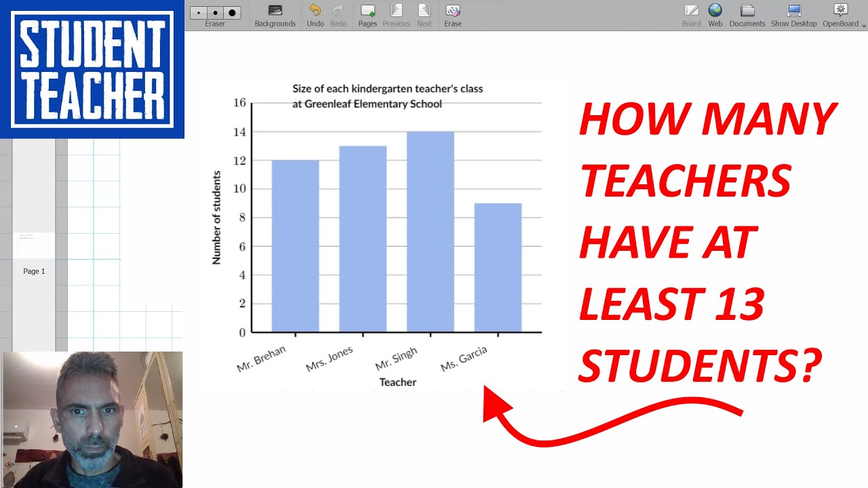Click the 'Mrs. Jones' axis label
This screenshot has height=488, width=868.
[x=330, y=359]
